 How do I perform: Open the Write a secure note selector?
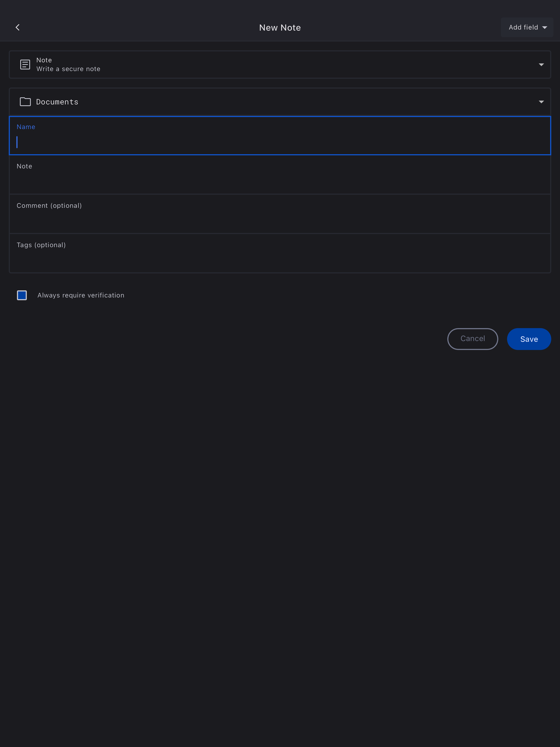(280, 65)
